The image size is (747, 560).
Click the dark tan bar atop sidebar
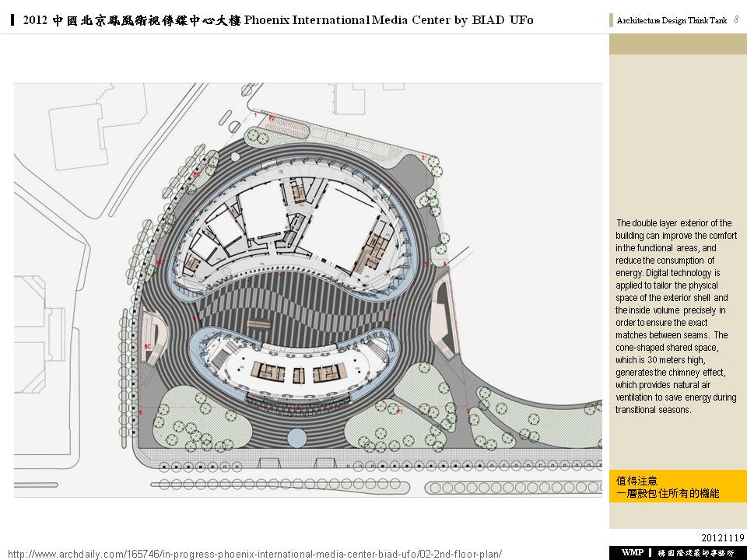[x=678, y=44]
